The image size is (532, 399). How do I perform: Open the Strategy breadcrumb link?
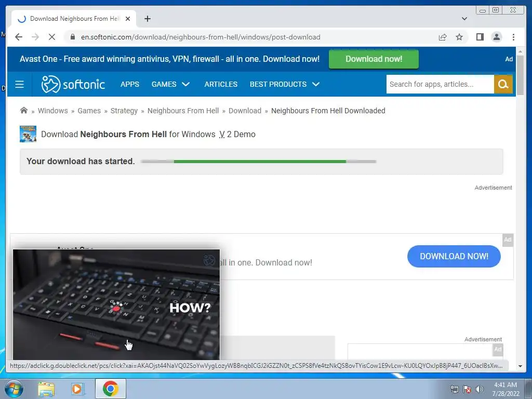[x=124, y=111]
